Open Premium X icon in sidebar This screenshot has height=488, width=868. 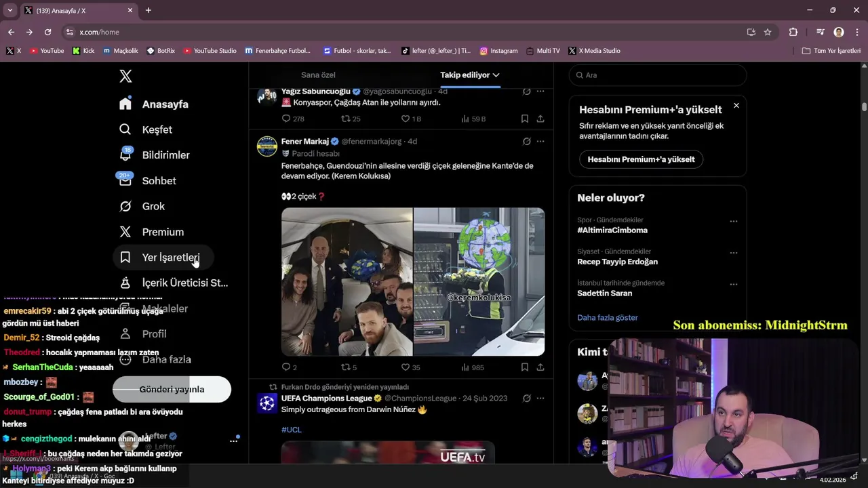click(125, 232)
